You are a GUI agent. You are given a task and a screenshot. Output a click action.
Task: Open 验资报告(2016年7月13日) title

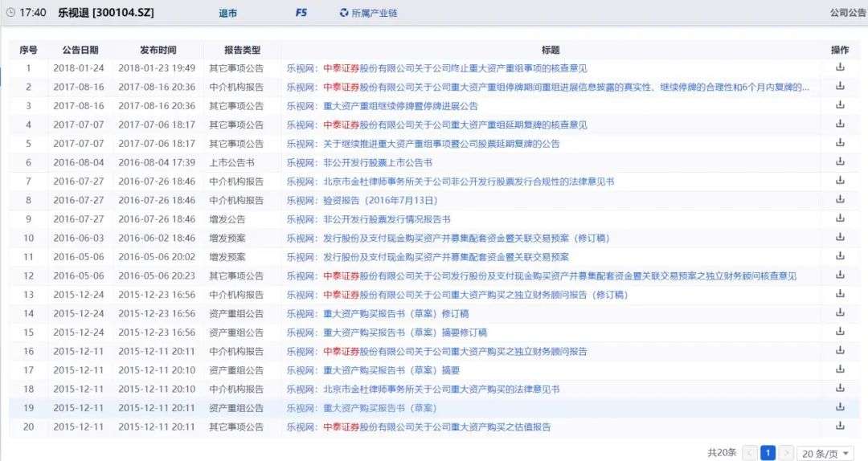tap(362, 200)
